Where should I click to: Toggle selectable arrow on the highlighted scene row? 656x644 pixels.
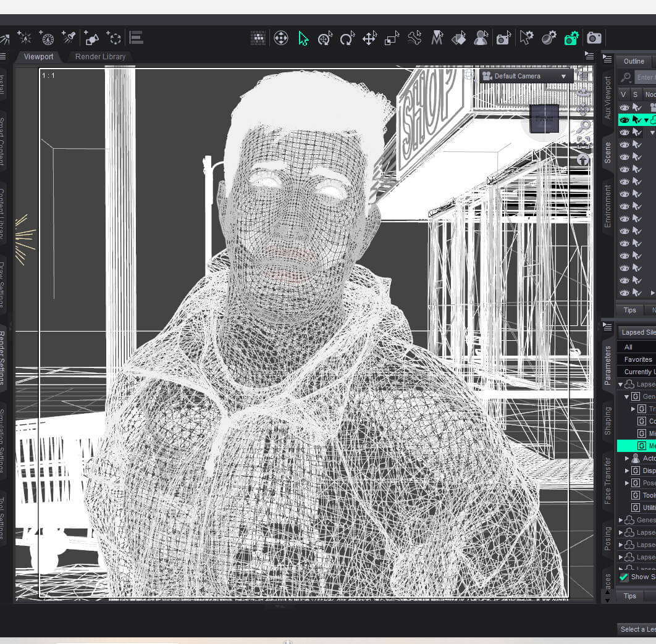click(x=637, y=120)
